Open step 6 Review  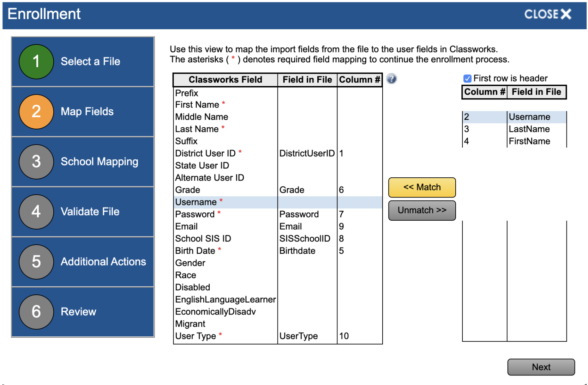point(83,312)
